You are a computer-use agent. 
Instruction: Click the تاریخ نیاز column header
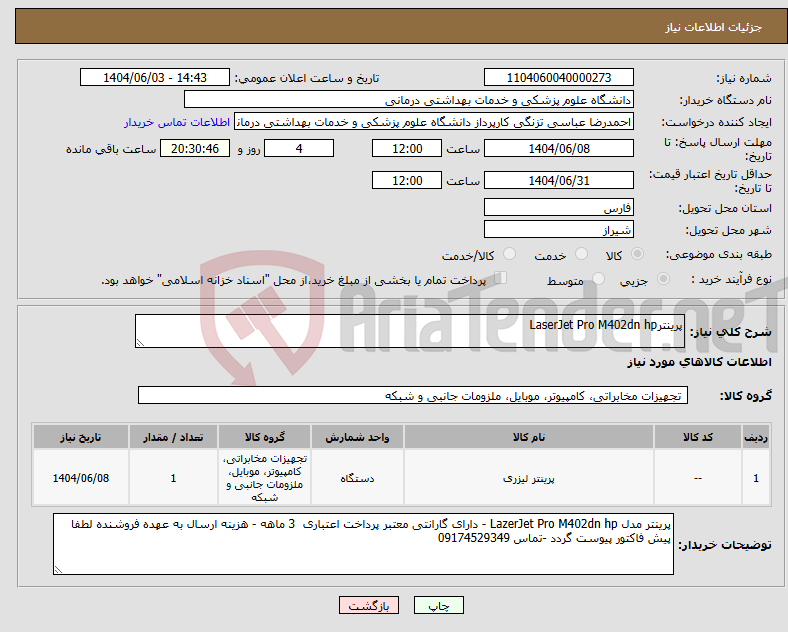[x=80, y=437]
